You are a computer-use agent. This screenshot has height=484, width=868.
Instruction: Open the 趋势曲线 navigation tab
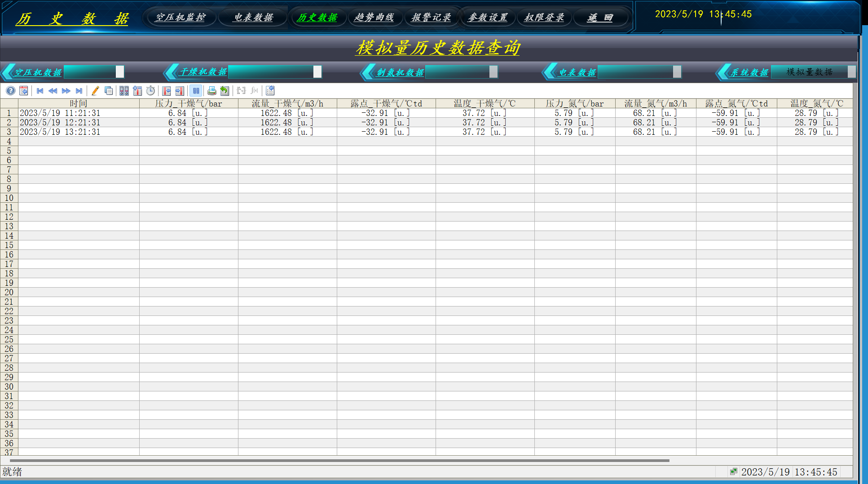374,18
